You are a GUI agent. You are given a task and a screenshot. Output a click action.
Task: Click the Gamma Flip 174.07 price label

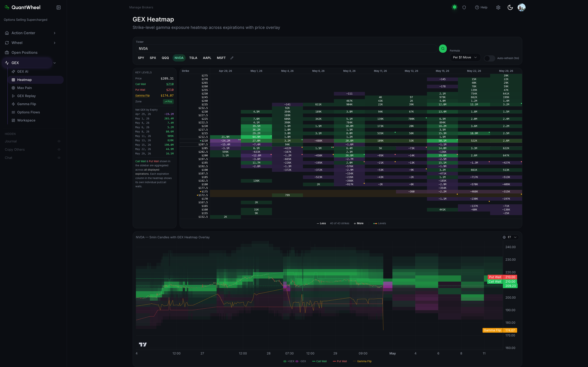[500, 330]
